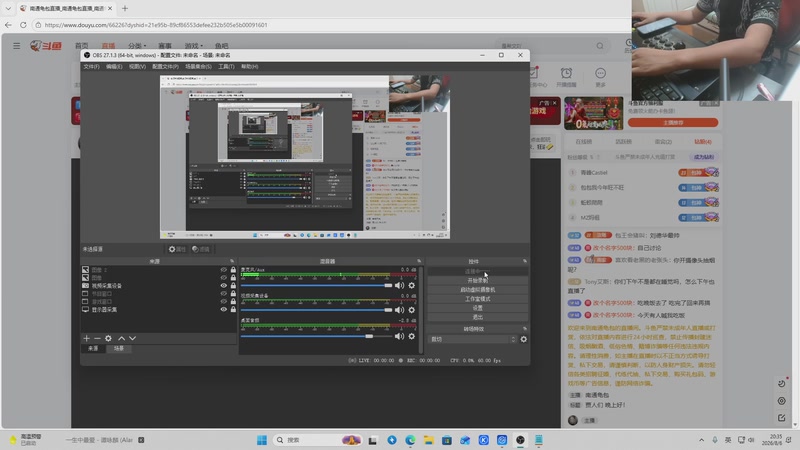Open 剪切 transition dropdown

[473, 339]
